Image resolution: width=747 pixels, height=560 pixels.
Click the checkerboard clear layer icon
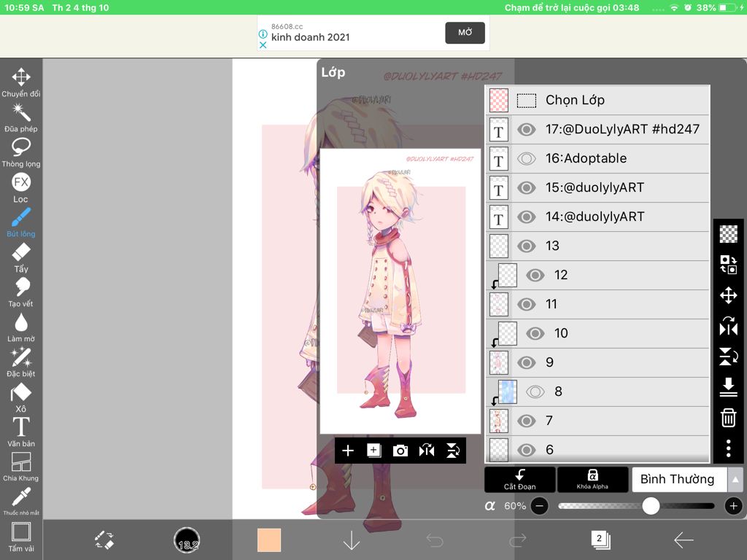point(729,234)
